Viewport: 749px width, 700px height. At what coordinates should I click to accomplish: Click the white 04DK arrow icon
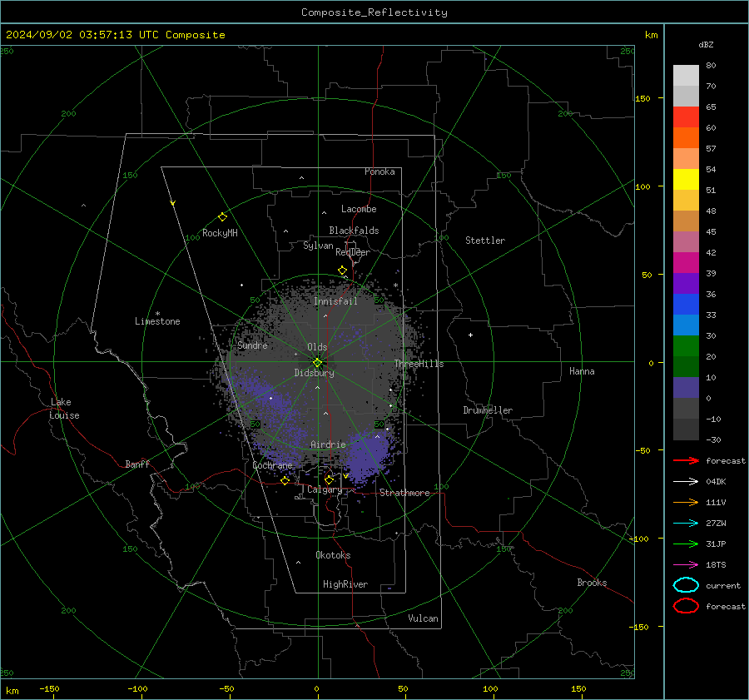click(686, 481)
